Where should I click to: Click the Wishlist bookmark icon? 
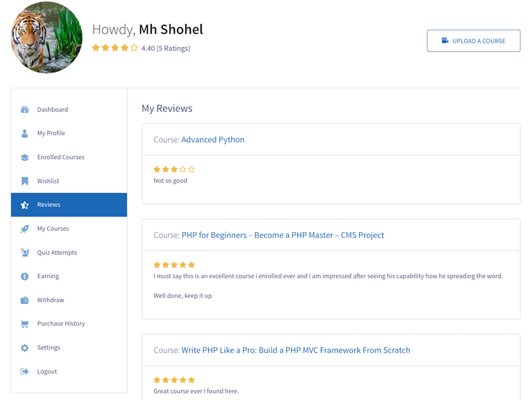(25, 181)
